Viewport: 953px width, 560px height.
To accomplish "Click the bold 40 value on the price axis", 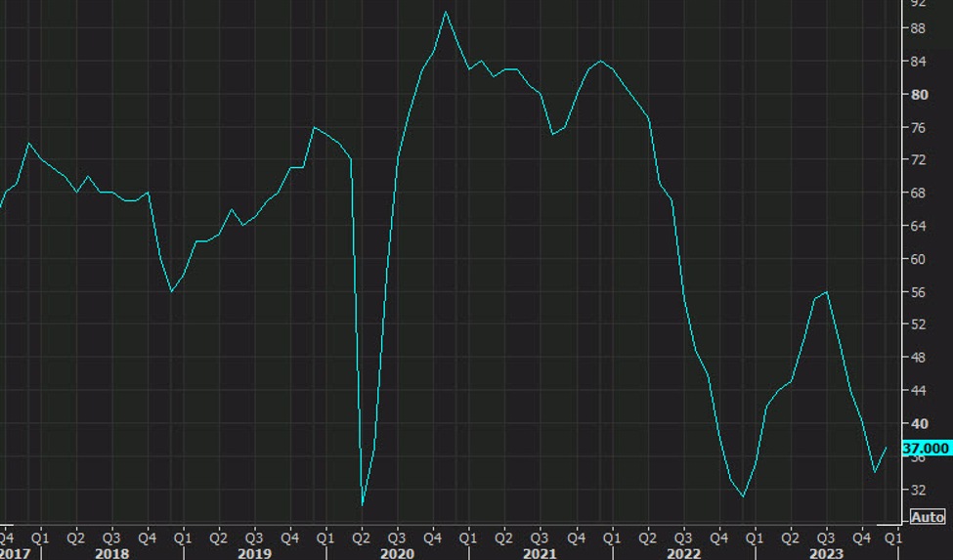I will click(x=919, y=423).
